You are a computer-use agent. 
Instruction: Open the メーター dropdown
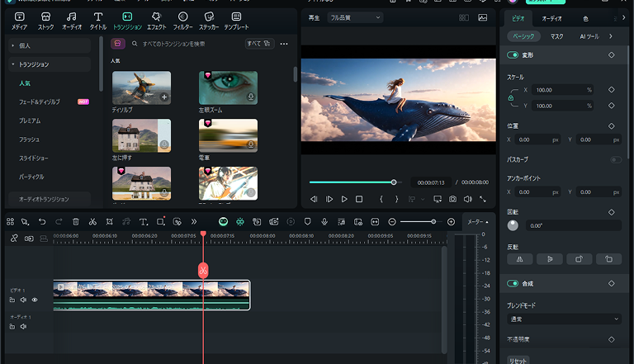[x=478, y=222]
